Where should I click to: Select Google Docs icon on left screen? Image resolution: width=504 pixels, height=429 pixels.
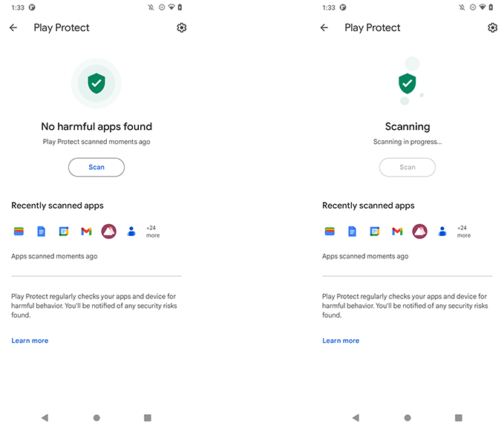41,232
